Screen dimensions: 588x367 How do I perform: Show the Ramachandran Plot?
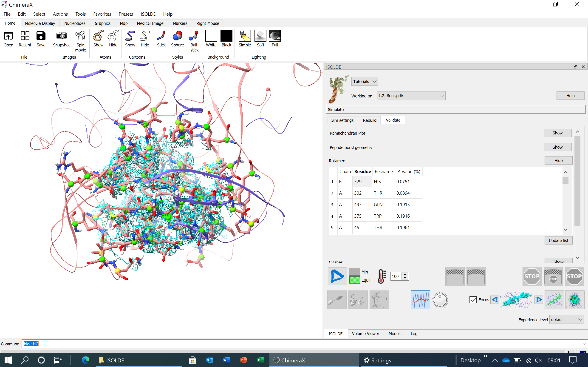557,133
